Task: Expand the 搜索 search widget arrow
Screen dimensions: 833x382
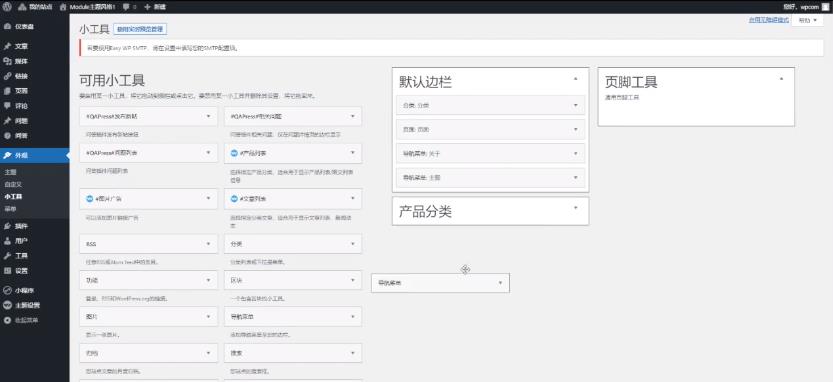Action: 353,352
